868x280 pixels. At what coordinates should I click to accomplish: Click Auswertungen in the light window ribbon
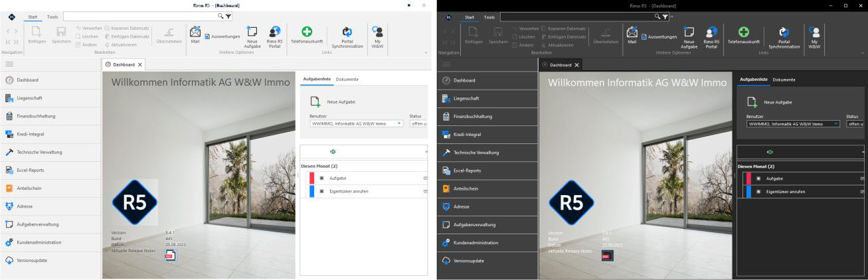click(x=223, y=36)
